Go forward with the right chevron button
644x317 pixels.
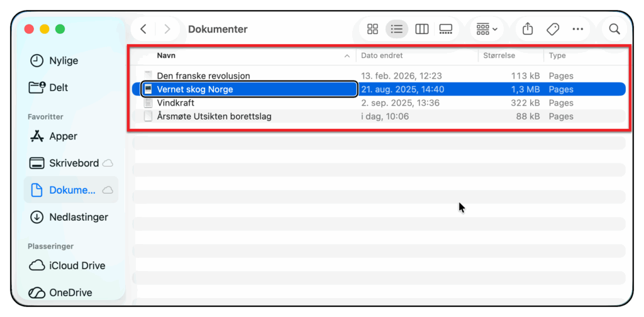click(x=167, y=29)
